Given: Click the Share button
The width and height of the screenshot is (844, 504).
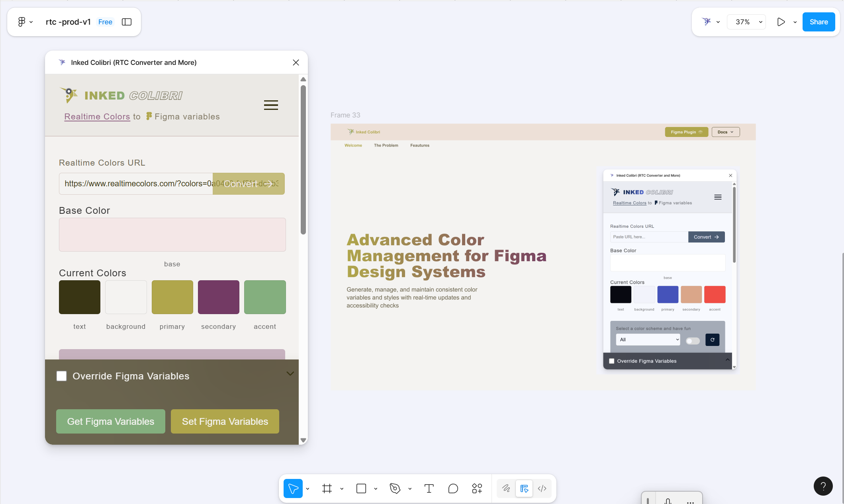Looking at the screenshot, I should point(819,22).
